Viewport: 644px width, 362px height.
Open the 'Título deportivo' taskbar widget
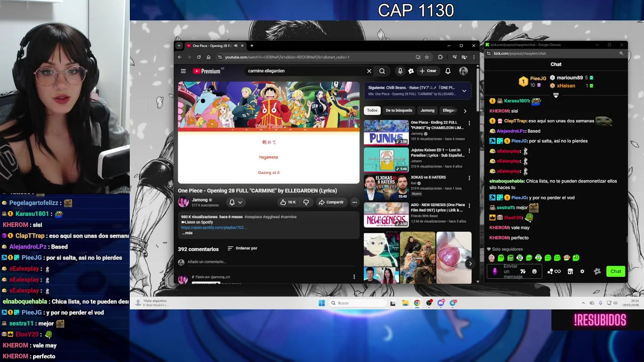pos(151,303)
